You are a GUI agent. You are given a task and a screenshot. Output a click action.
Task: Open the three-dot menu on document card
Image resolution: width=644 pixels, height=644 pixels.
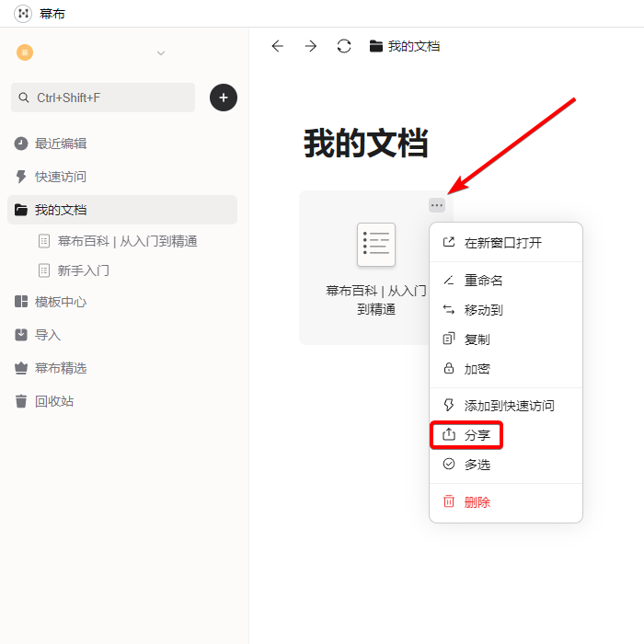(437, 205)
